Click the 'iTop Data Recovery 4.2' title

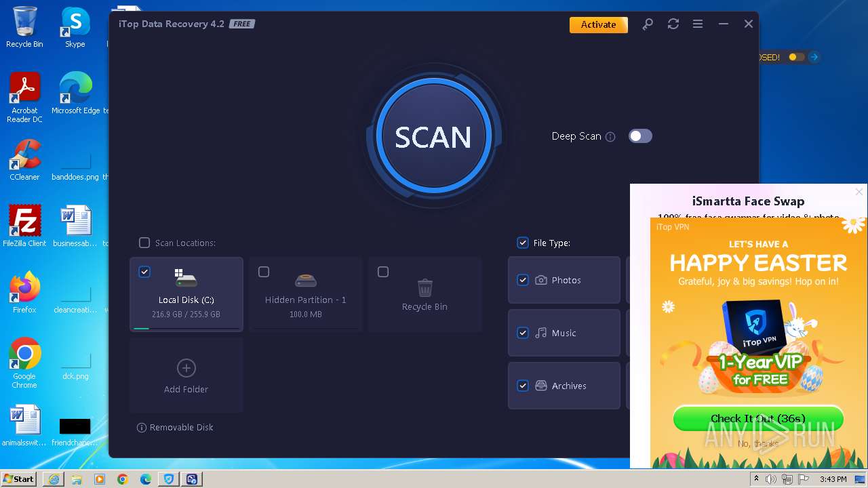tap(172, 24)
